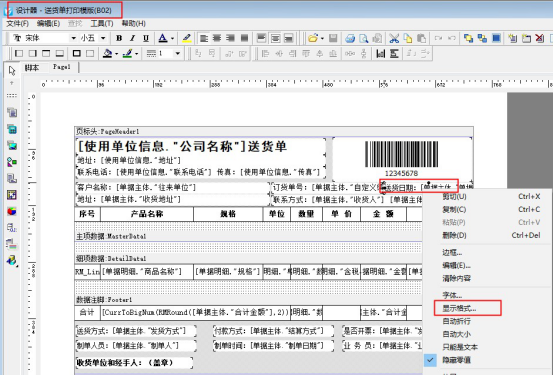Toggle 自动折行 in context menu
Screen dimensions: 554x375
tap(456, 321)
